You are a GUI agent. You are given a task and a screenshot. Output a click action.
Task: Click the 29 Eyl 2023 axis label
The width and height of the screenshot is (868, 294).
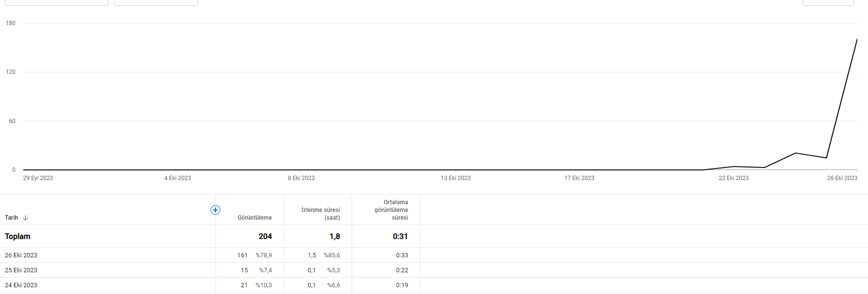[38, 178]
